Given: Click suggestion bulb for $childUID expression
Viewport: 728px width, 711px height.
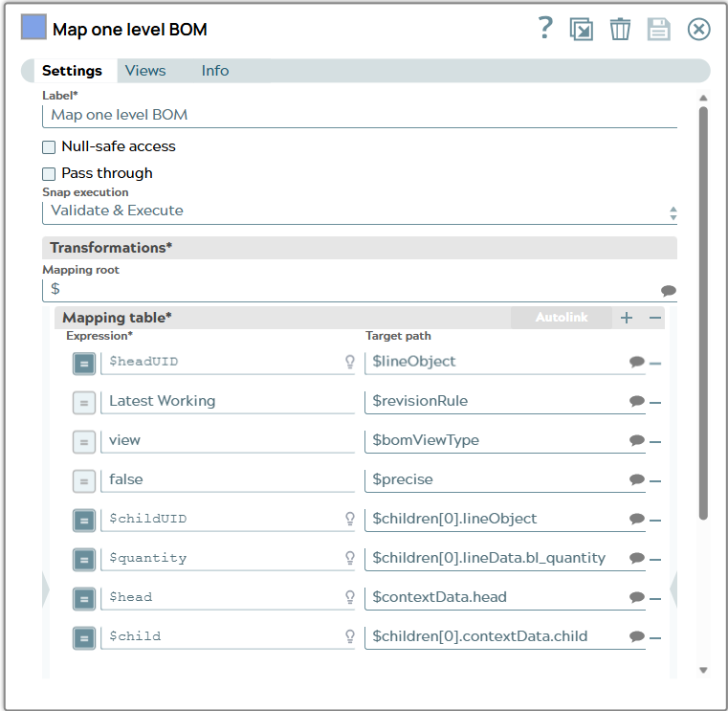Looking at the screenshot, I should pos(350,519).
